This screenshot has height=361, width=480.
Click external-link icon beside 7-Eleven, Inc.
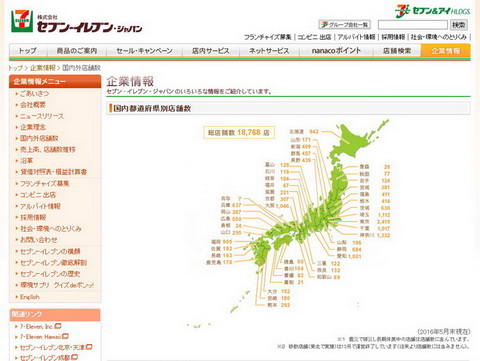click(58, 326)
